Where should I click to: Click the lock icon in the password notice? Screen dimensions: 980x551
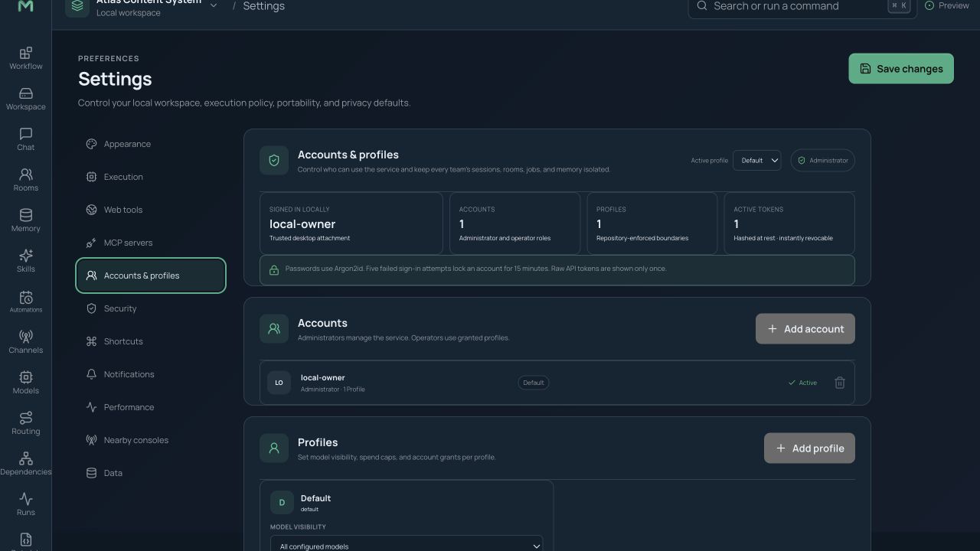[273, 270]
